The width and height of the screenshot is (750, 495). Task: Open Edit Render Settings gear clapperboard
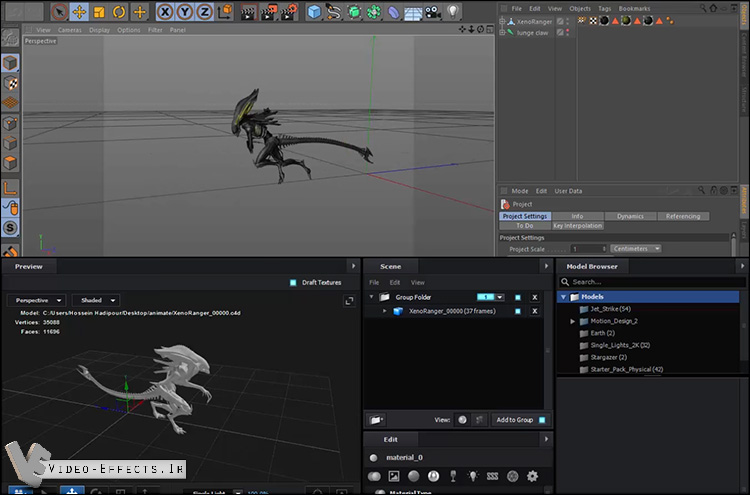pos(289,12)
